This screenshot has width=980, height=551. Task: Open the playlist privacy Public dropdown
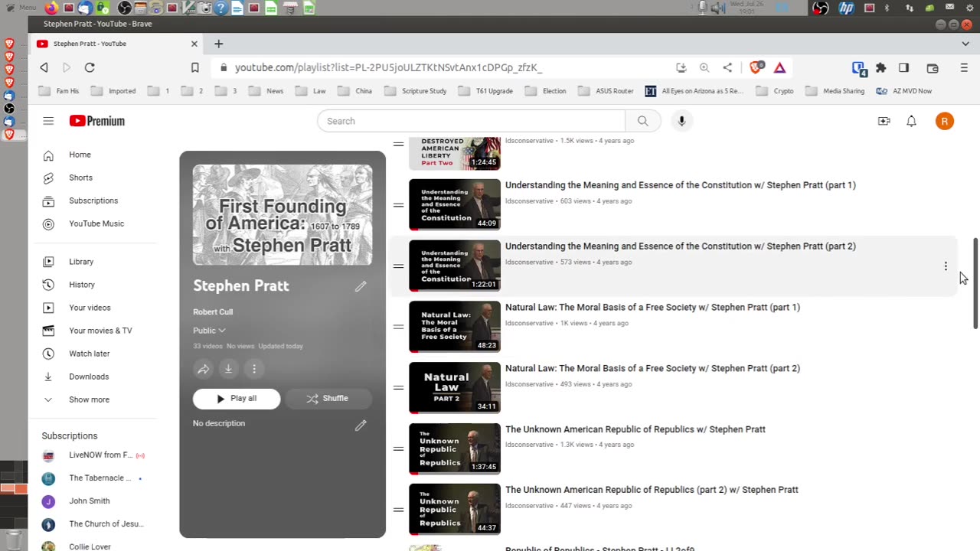coord(209,331)
